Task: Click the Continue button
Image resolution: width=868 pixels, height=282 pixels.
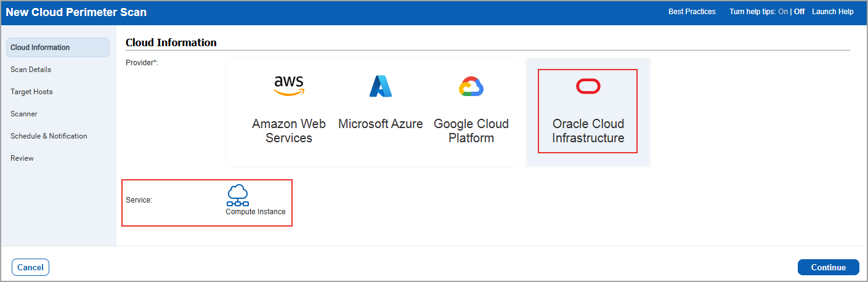Action: coord(828,267)
